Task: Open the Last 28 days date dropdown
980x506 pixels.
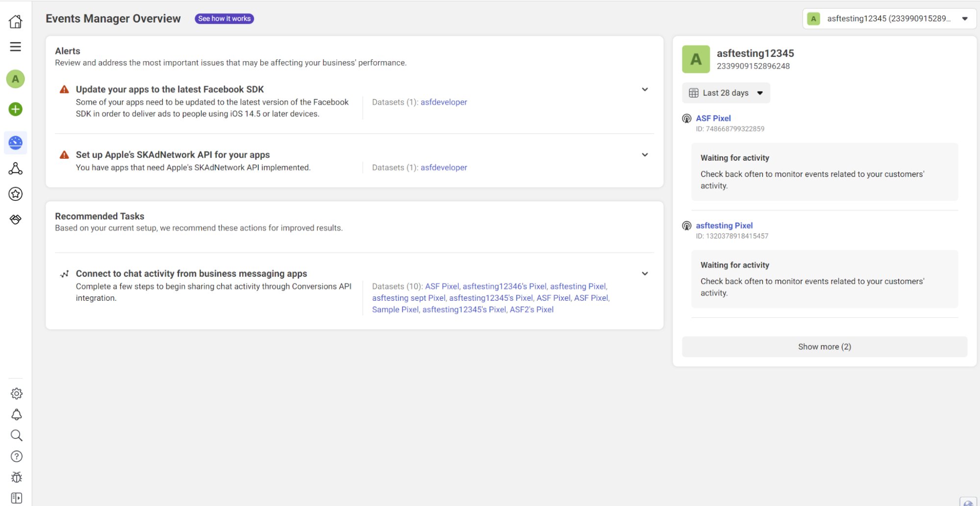Action: (x=726, y=93)
